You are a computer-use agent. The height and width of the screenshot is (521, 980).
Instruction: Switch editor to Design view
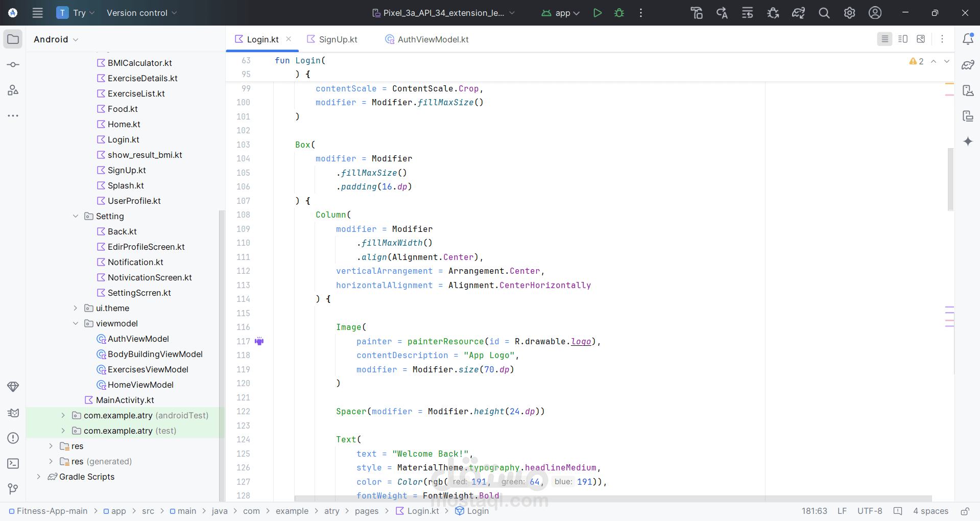921,39
